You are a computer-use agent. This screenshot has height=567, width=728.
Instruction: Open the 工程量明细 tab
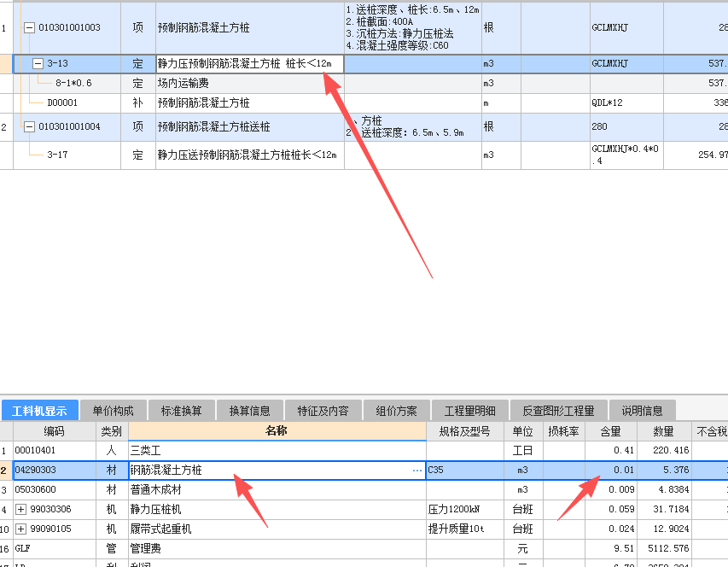tap(470, 411)
